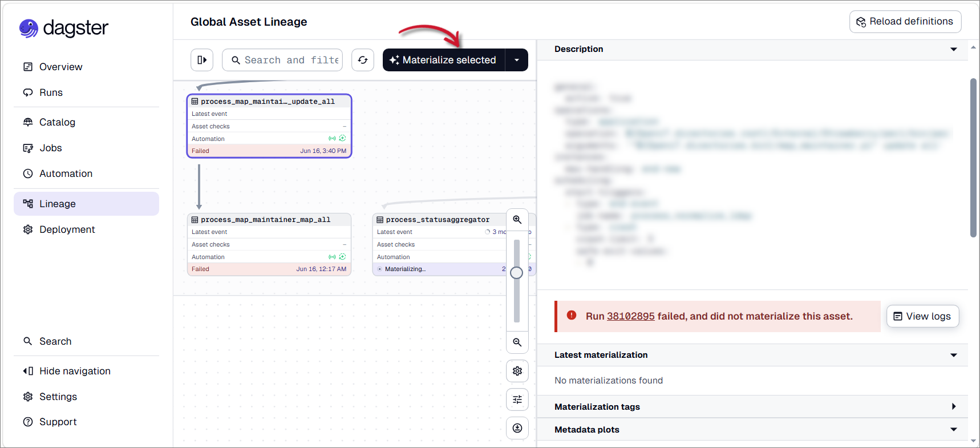Zoom out of the asset graph

[x=517, y=342]
